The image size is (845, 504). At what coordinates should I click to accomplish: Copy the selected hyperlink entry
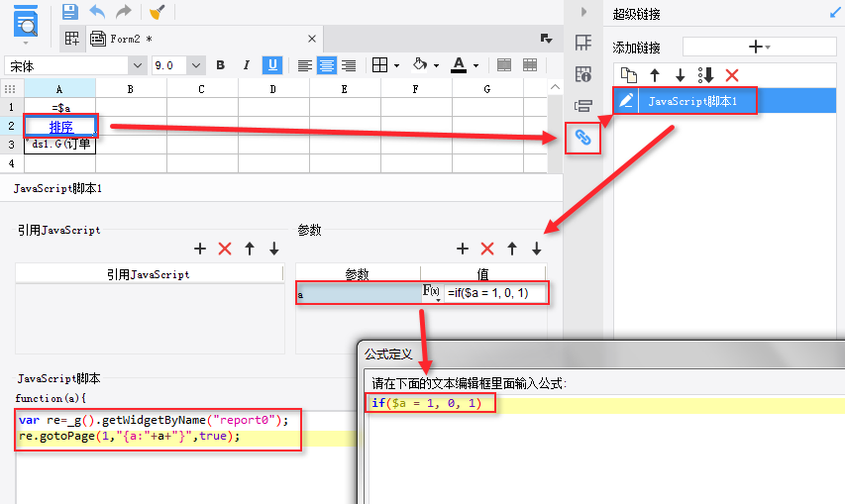(x=628, y=75)
